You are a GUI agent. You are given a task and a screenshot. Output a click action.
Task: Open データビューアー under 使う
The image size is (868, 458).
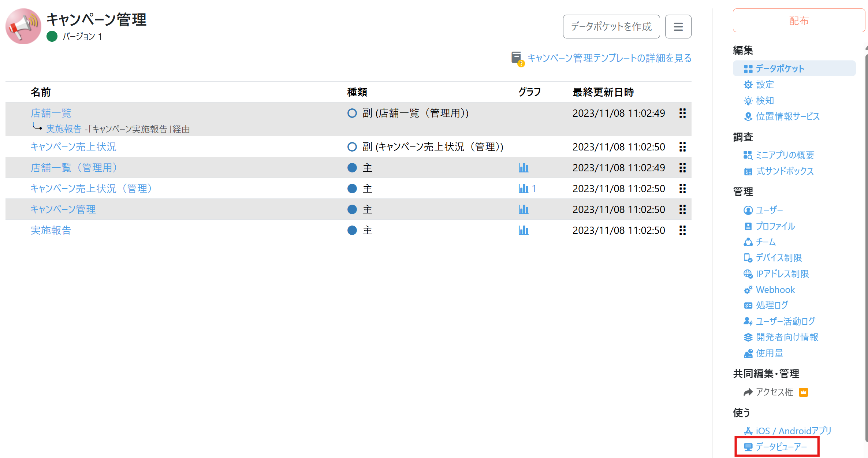pos(781,447)
